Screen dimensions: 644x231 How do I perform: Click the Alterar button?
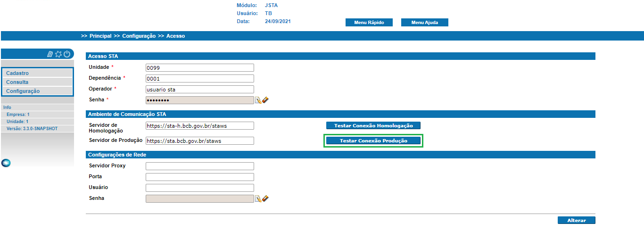pos(577,220)
